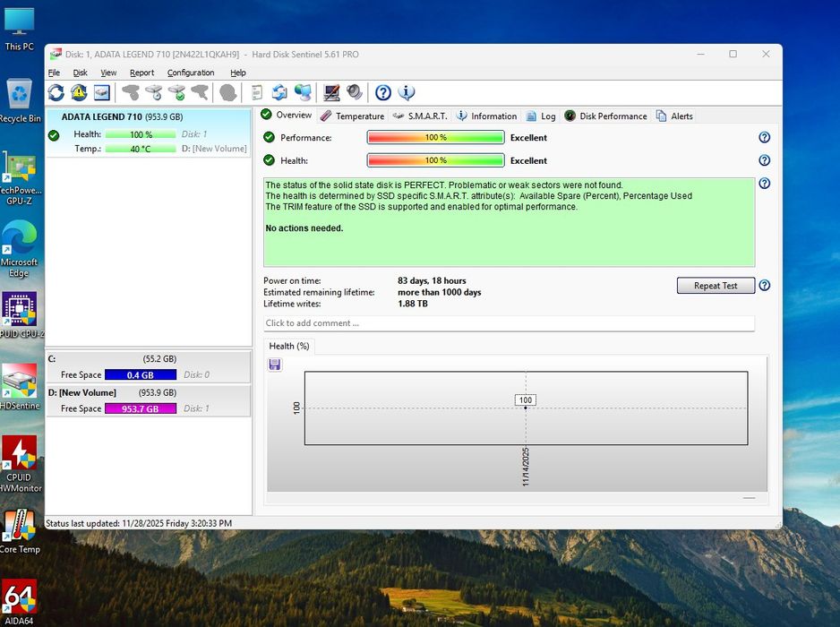Click the Refresh toolbar icon

(56, 93)
